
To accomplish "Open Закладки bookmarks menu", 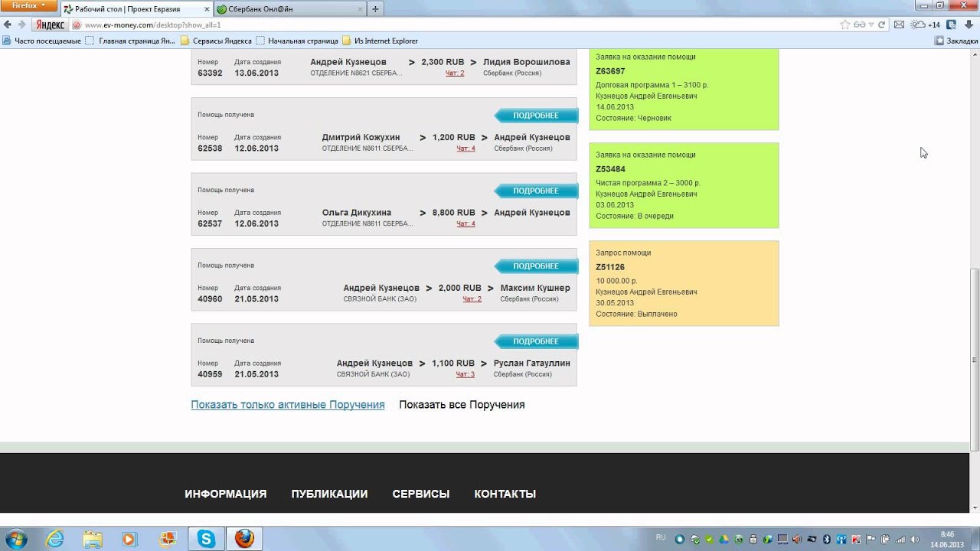I will pyautogui.click(x=956, y=41).
